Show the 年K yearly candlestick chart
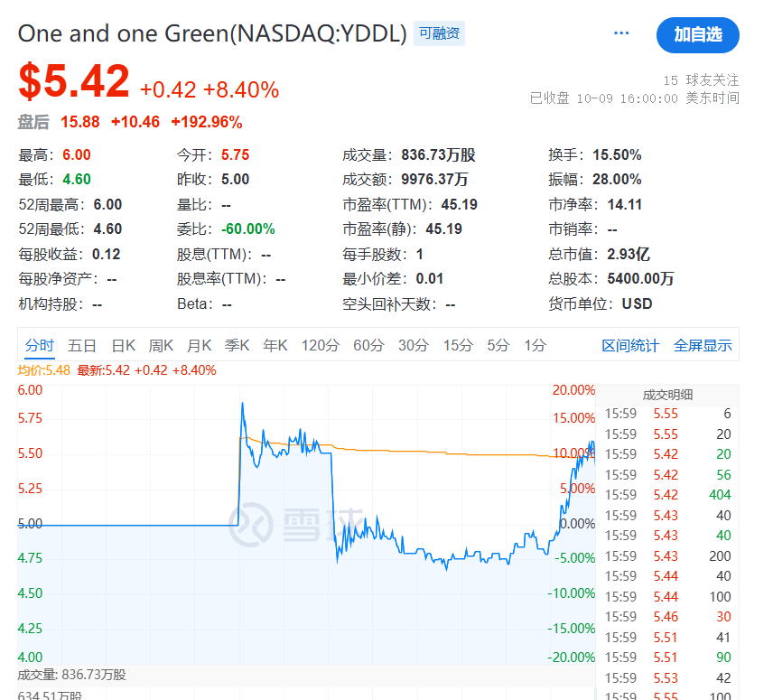Screen dimensions: 773x700 pyautogui.click(x=275, y=345)
